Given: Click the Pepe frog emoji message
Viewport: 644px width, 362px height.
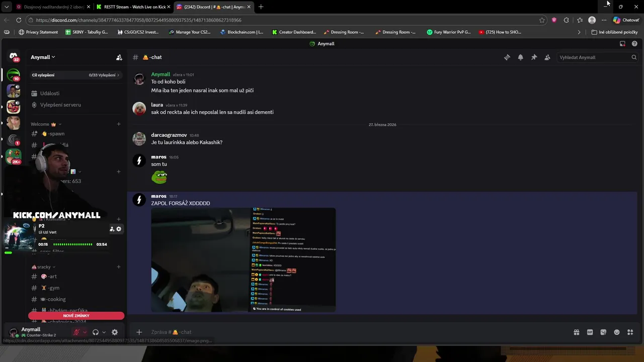Looking at the screenshot, I should (159, 177).
